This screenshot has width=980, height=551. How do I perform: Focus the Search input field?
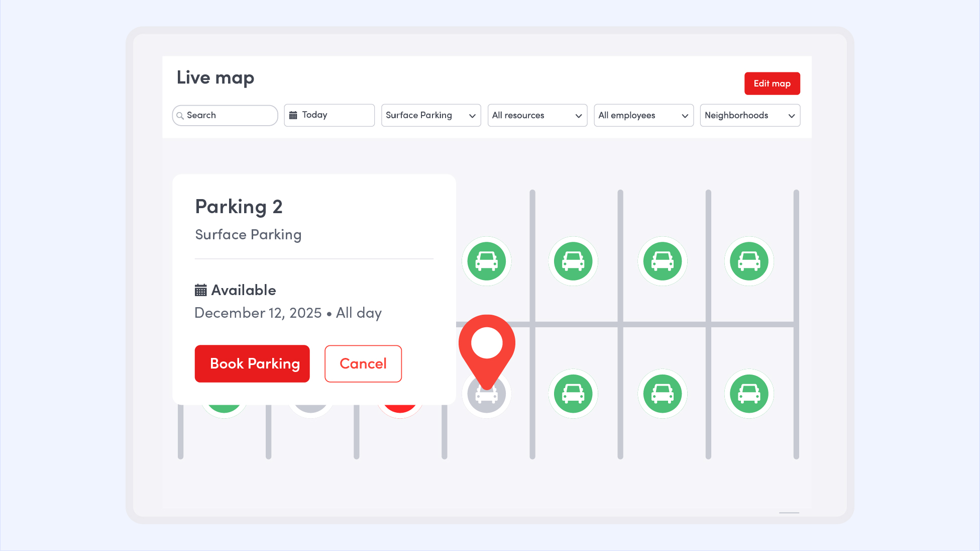[229, 115]
